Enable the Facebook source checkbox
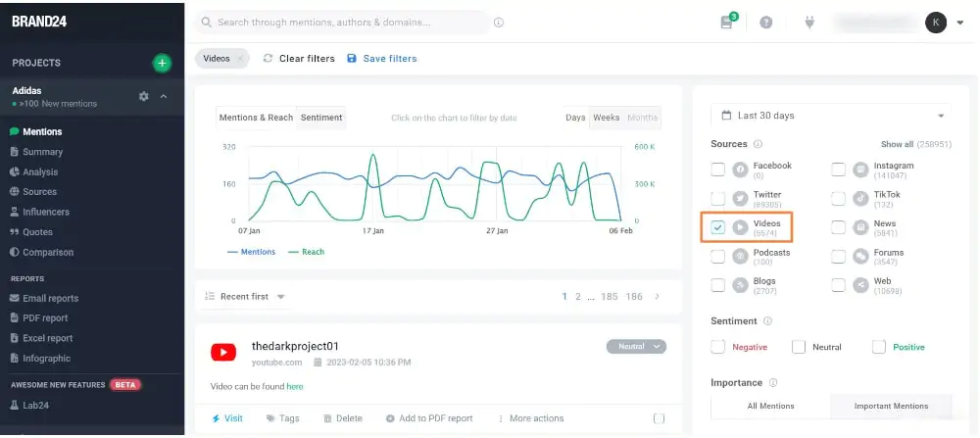 (x=718, y=170)
